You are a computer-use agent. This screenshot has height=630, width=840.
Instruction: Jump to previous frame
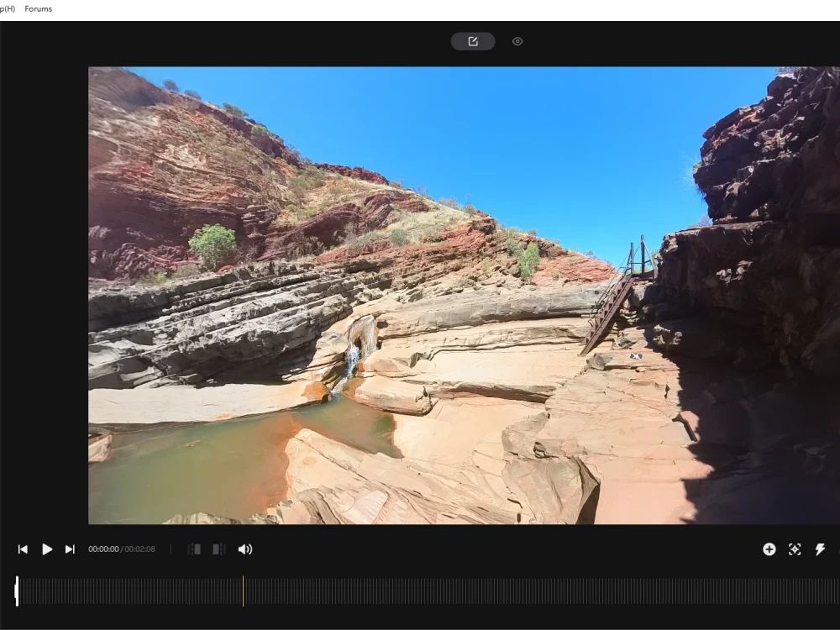point(23,549)
